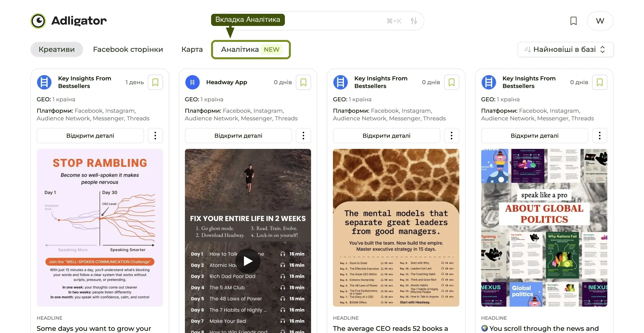Open search filter settings icon
The height and width of the screenshot is (333, 644).
[414, 21]
